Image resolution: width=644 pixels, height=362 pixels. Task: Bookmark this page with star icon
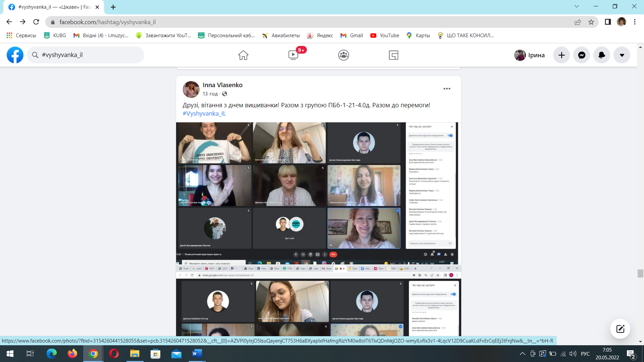click(591, 22)
